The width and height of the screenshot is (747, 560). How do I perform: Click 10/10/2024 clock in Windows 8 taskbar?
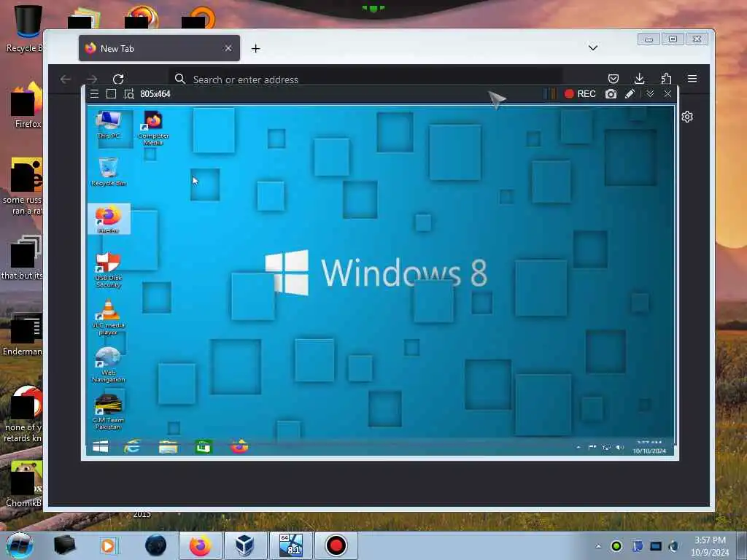click(649, 448)
